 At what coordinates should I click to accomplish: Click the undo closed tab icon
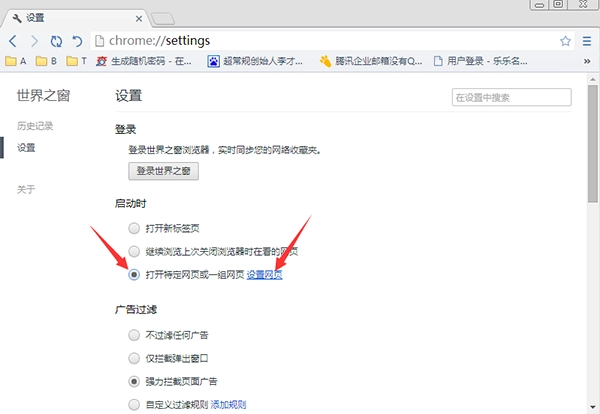click(77, 41)
